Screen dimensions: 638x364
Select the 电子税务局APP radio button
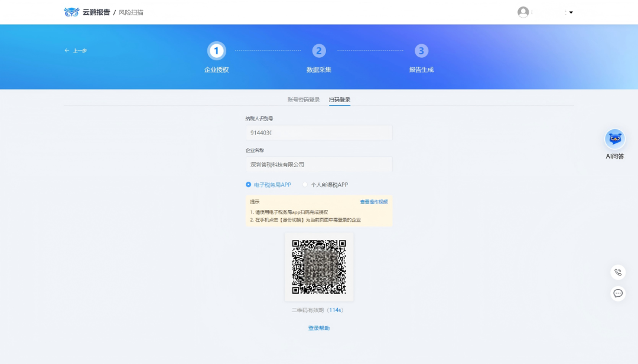point(248,185)
